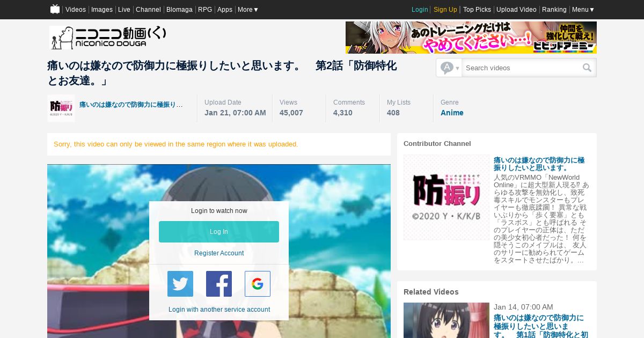
Task: Open Channel in top navigation
Action: [x=148, y=10]
